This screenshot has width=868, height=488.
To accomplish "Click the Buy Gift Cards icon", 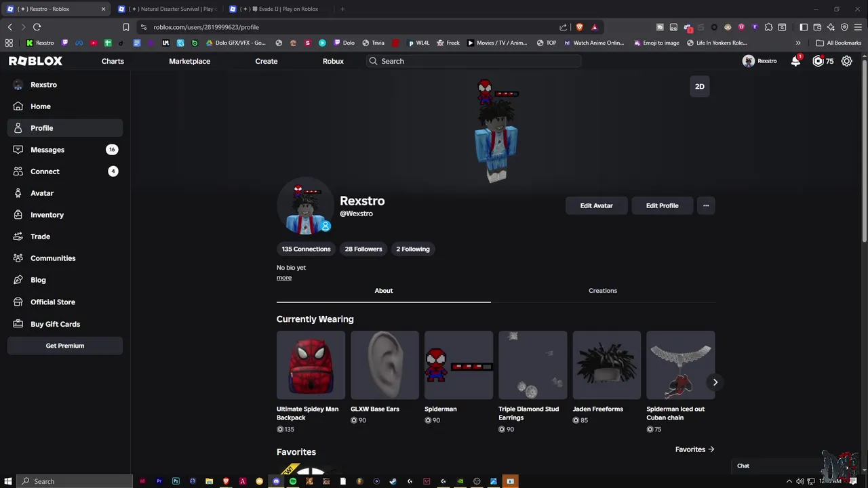I will [x=18, y=324].
